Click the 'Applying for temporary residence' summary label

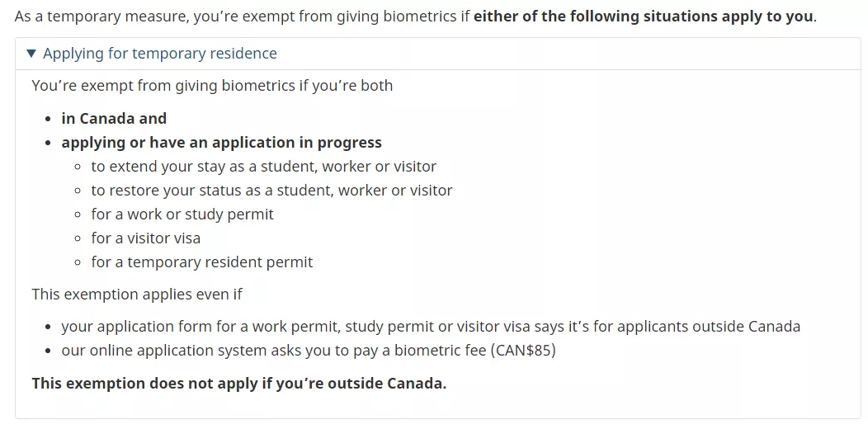pyautogui.click(x=160, y=54)
